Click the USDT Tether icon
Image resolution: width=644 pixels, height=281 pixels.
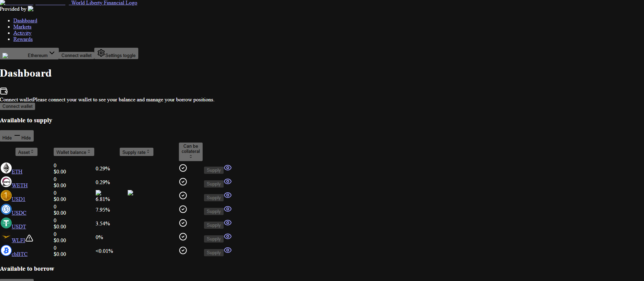pos(6,223)
